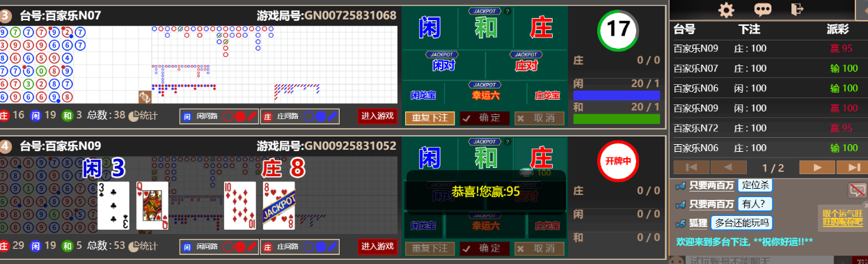Image resolution: width=868 pixels, height=264 pixels.
Task: Cancel bet with 取消 on N07
Action: 539,118
